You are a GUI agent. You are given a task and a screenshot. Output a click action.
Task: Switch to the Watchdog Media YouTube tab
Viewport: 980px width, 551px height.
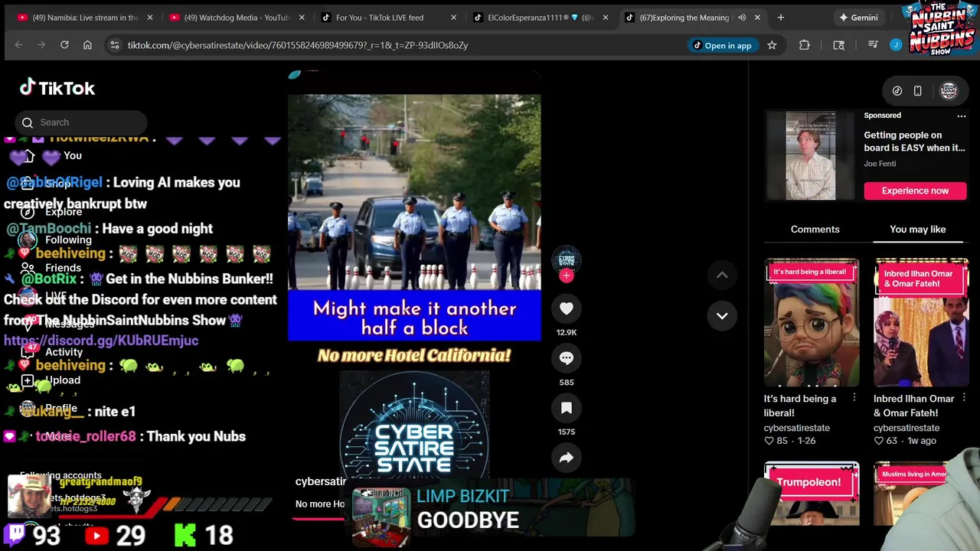point(237,18)
